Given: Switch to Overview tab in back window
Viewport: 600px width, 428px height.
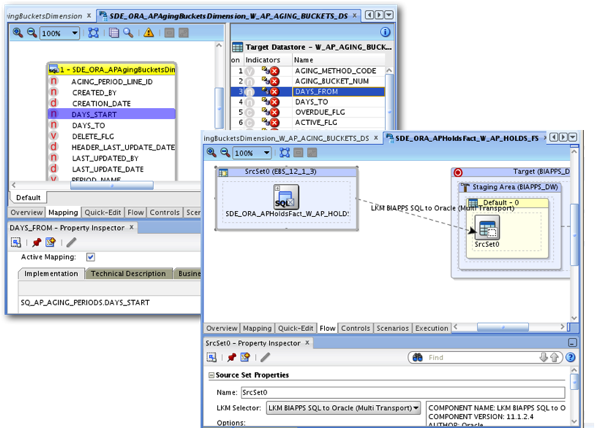Looking at the screenshot, I should [x=26, y=212].
